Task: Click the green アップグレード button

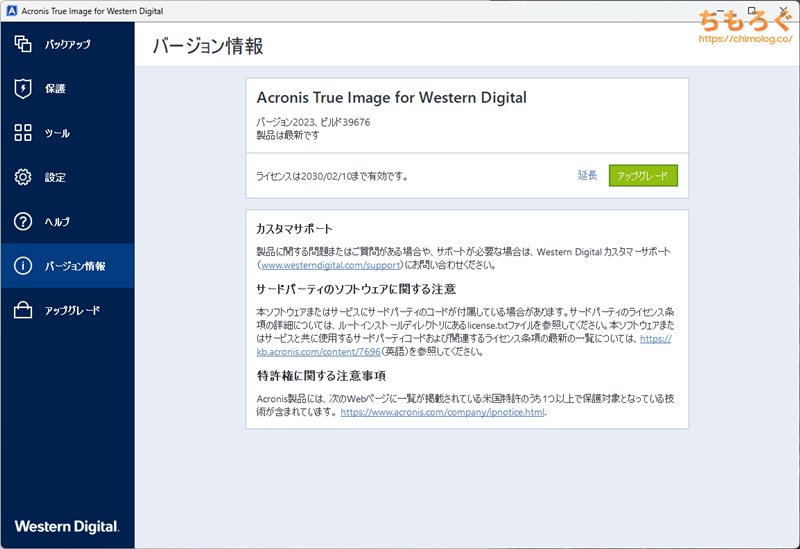Action: (643, 176)
